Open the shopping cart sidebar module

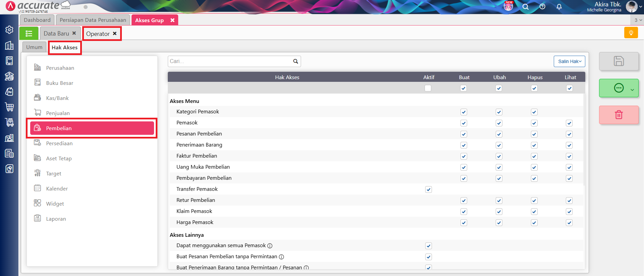[9, 107]
